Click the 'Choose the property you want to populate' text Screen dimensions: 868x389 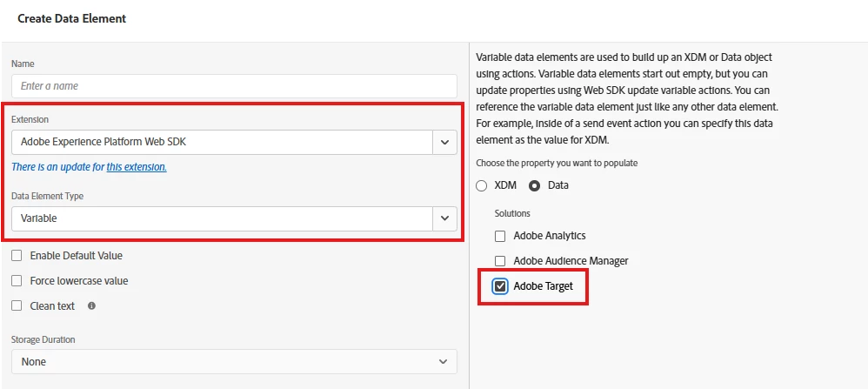tap(557, 164)
